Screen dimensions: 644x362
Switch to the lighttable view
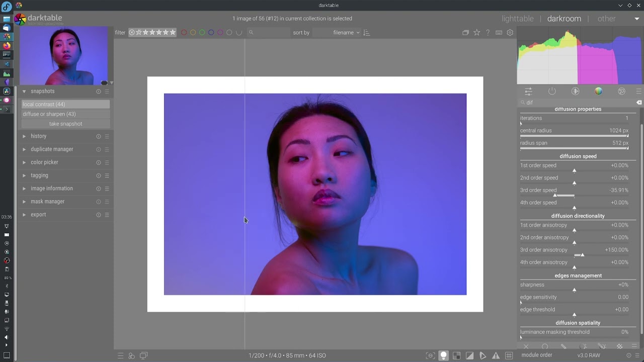[517, 19]
